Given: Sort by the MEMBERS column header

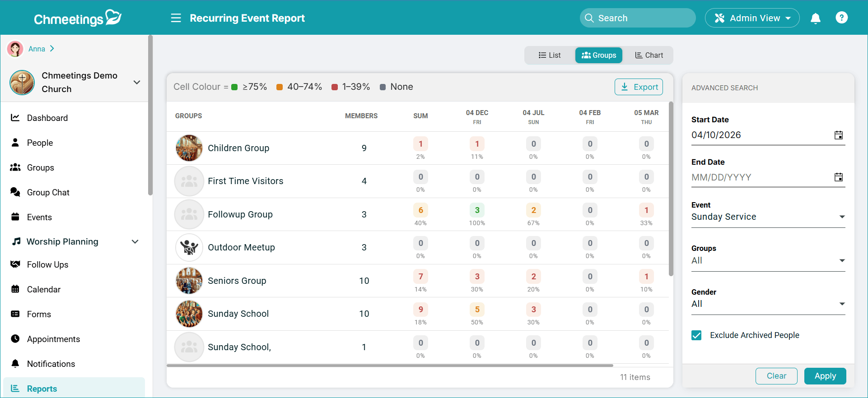Looking at the screenshot, I should [361, 116].
